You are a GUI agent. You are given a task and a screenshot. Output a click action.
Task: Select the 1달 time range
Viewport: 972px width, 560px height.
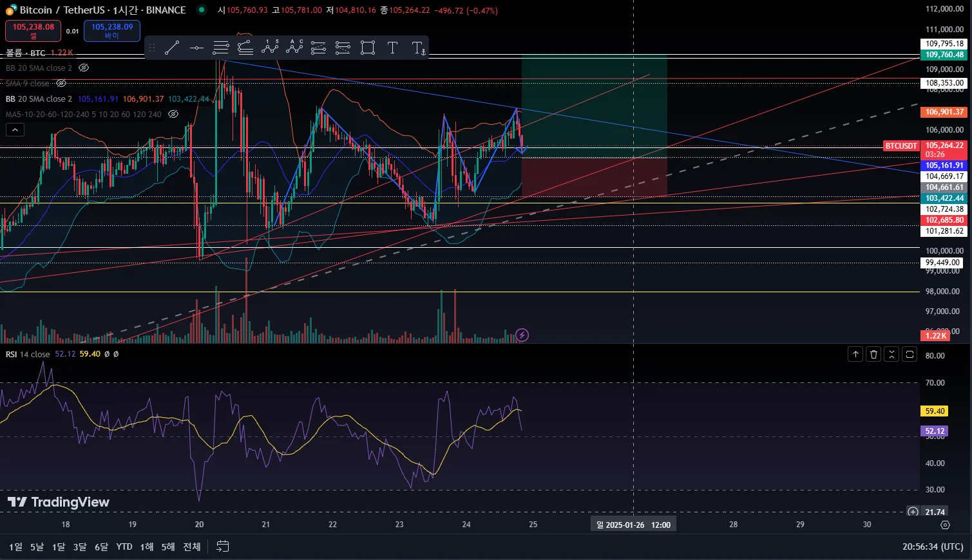coord(59,546)
